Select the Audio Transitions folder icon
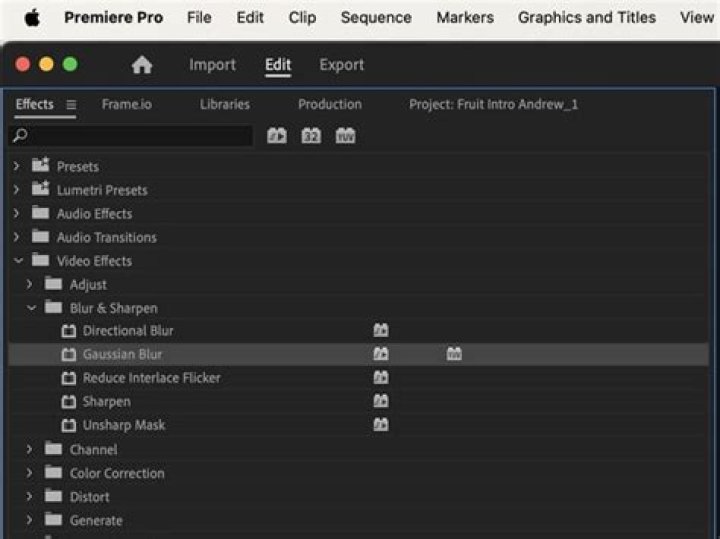Viewport: 720px width, 539px height. tap(40, 236)
